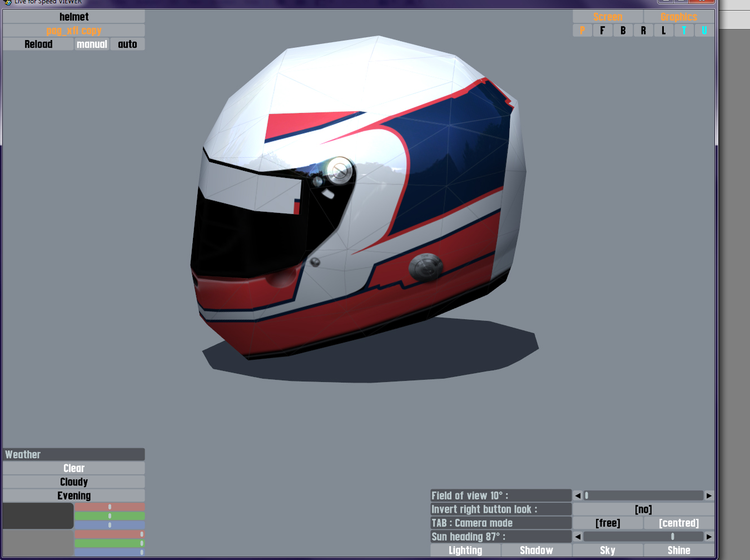Click the Sun heading slider track
This screenshot has height=560, width=750.
[x=643, y=537]
